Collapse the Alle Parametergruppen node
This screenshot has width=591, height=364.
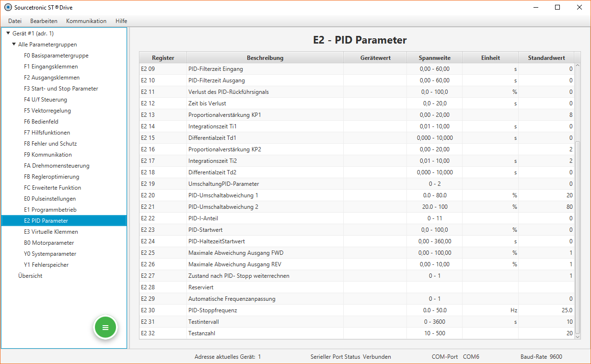click(14, 45)
